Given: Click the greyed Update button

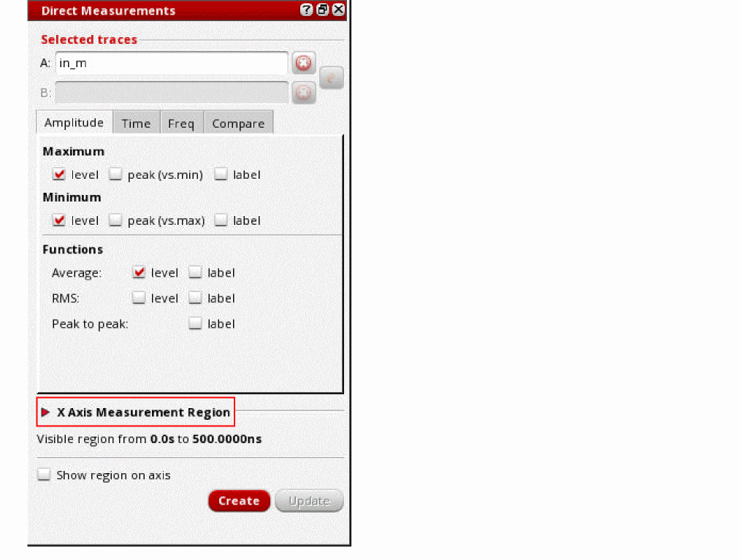Looking at the screenshot, I should [x=309, y=501].
